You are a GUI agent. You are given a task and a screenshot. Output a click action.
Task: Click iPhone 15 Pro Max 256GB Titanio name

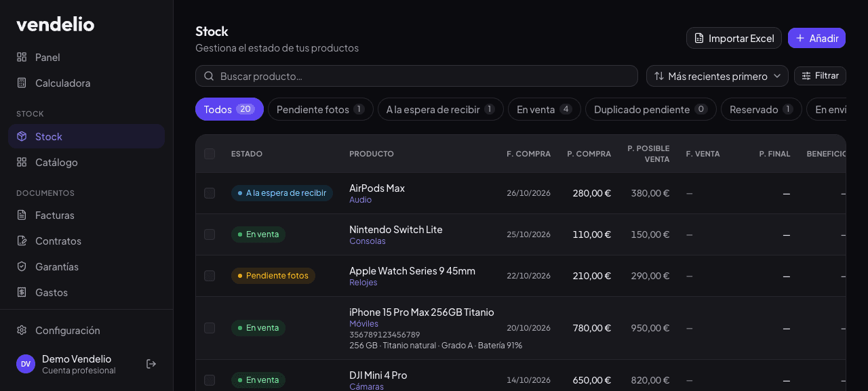pyautogui.click(x=422, y=312)
